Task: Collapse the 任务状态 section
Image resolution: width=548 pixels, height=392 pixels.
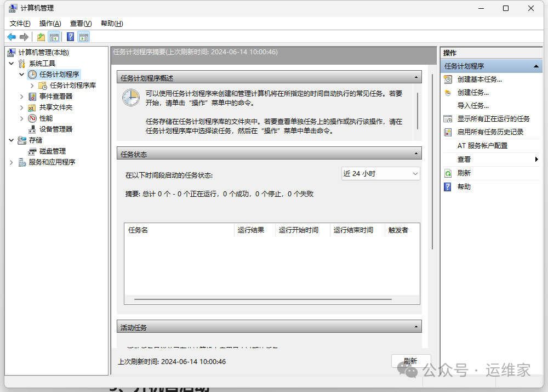Action: [x=416, y=154]
